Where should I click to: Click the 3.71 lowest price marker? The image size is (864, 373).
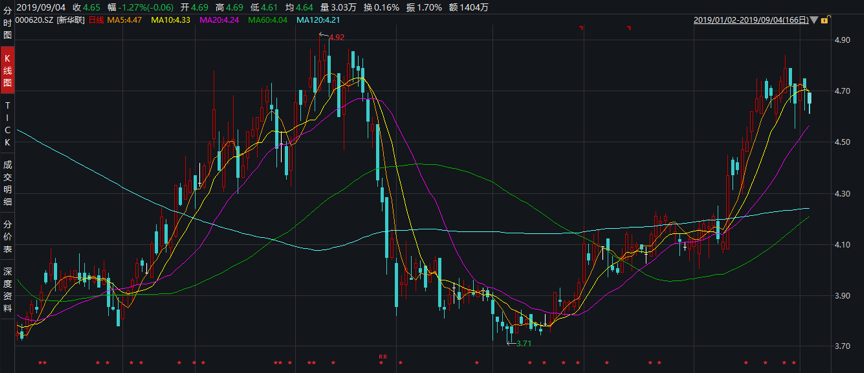pos(524,343)
